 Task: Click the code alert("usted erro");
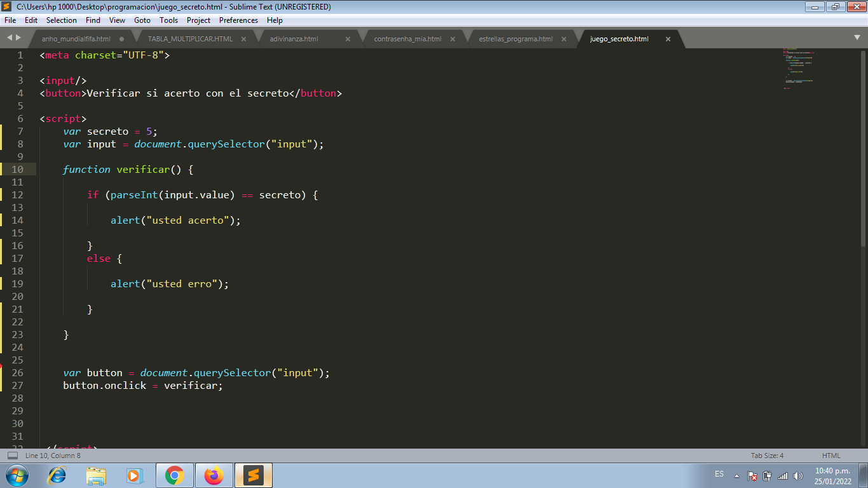pyautogui.click(x=170, y=284)
